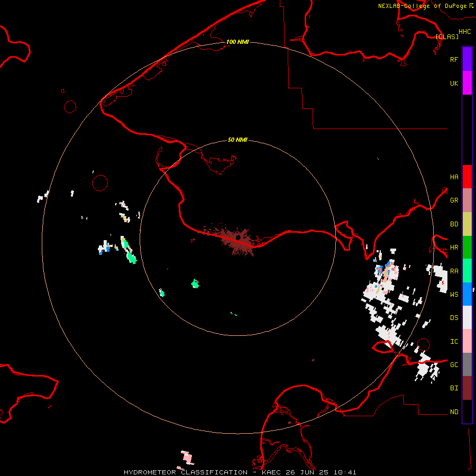The height and width of the screenshot is (476, 476).
Task: Click the WS legend label
Action: (454, 294)
